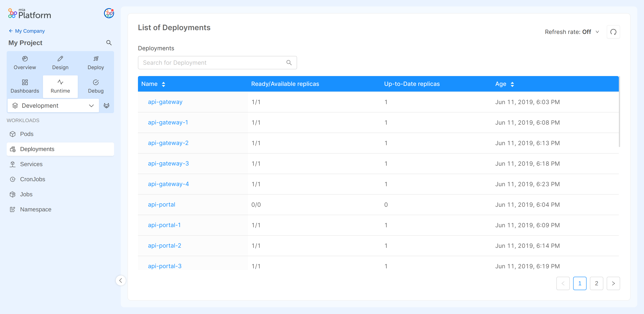The width and height of the screenshot is (644, 314).
Task: Open the Debug section
Action: pos(96,86)
